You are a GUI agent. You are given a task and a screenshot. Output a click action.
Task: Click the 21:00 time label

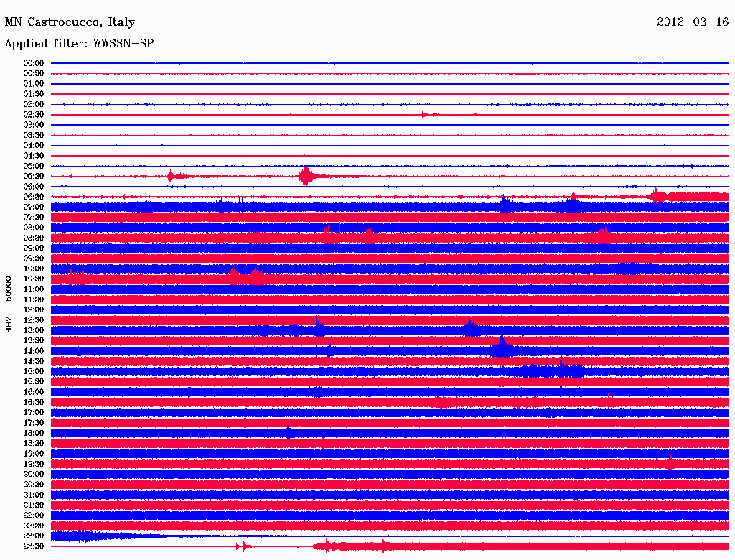(x=34, y=495)
